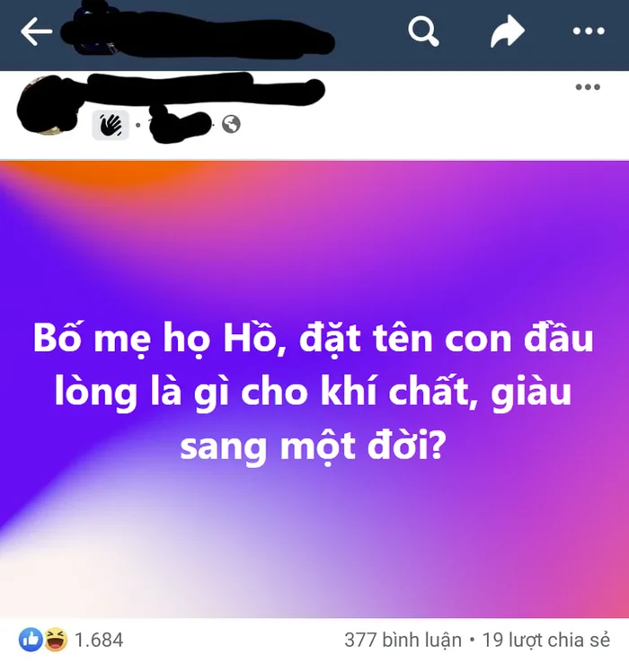Tap the blacked-out poster name

(206, 89)
